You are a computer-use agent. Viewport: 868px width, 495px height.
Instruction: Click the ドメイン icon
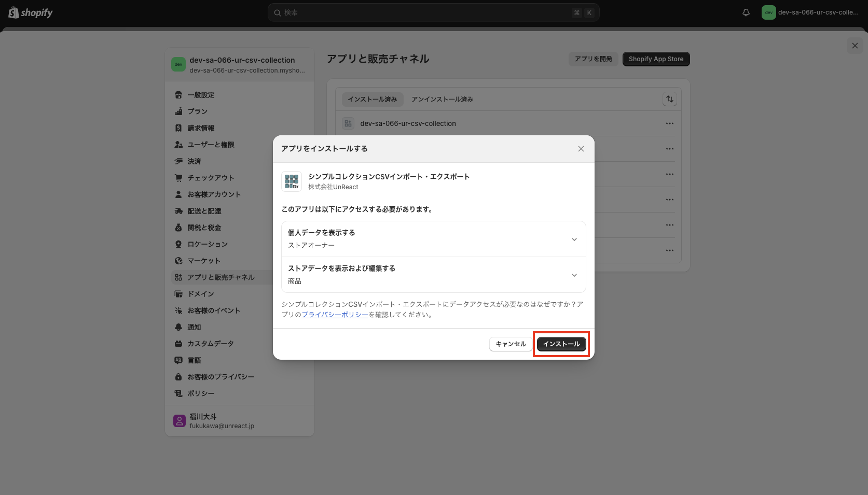click(x=178, y=294)
